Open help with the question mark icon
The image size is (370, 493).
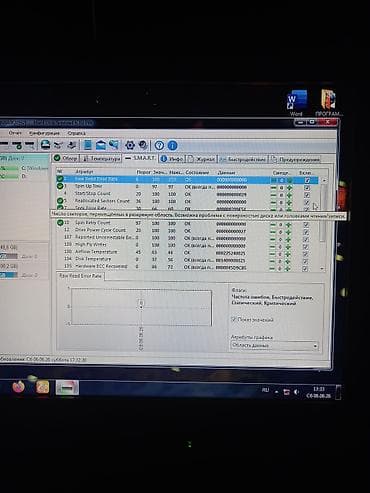(159, 145)
